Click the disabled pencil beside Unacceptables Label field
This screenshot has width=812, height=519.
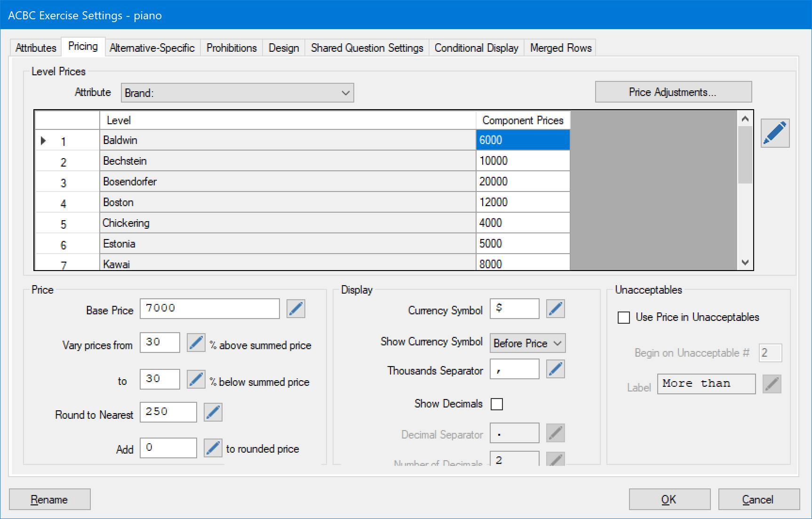pyautogui.click(x=772, y=384)
